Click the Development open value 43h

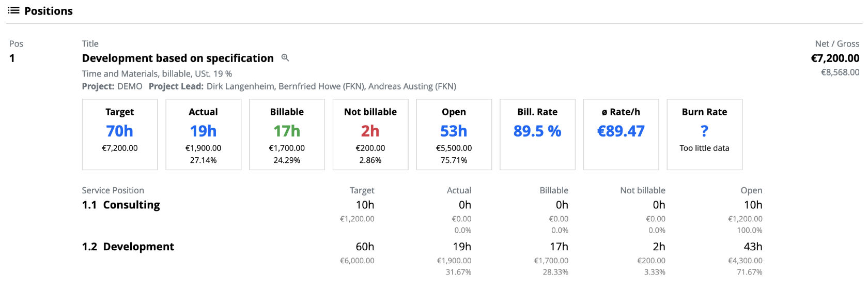tap(753, 247)
